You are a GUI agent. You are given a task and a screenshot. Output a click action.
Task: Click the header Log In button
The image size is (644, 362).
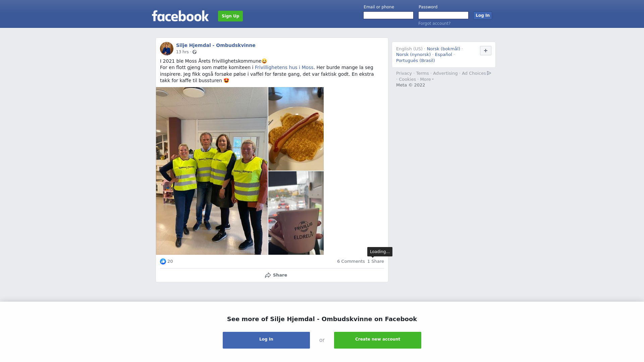pos(483,15)
